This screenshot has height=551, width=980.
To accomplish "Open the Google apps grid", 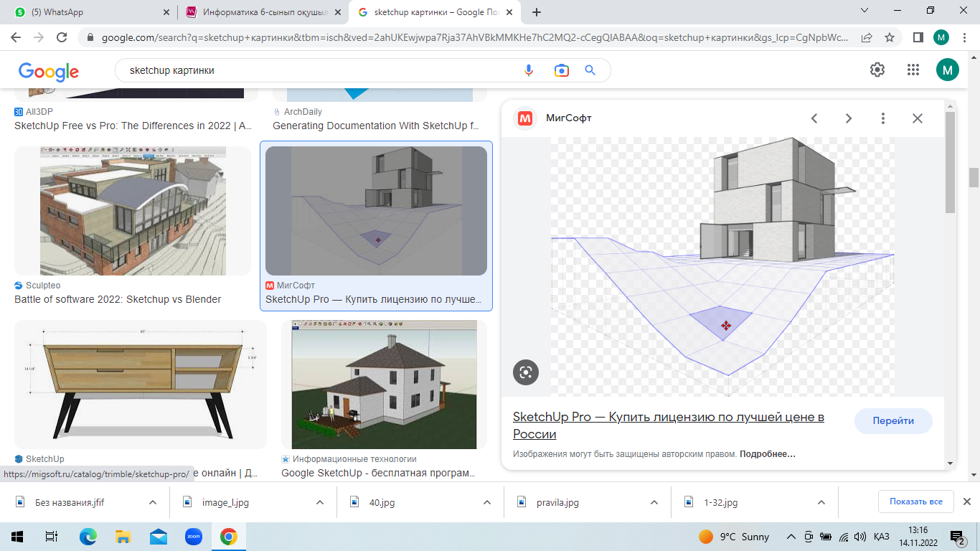I will (x=913, y=70).
